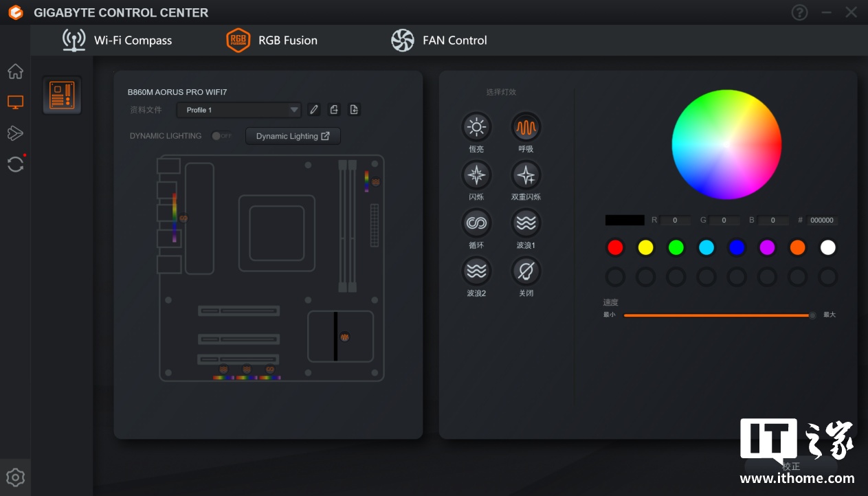Turn lighting off with 关闭 icon
Screen dimensions: 868x496
pos(526,271)
